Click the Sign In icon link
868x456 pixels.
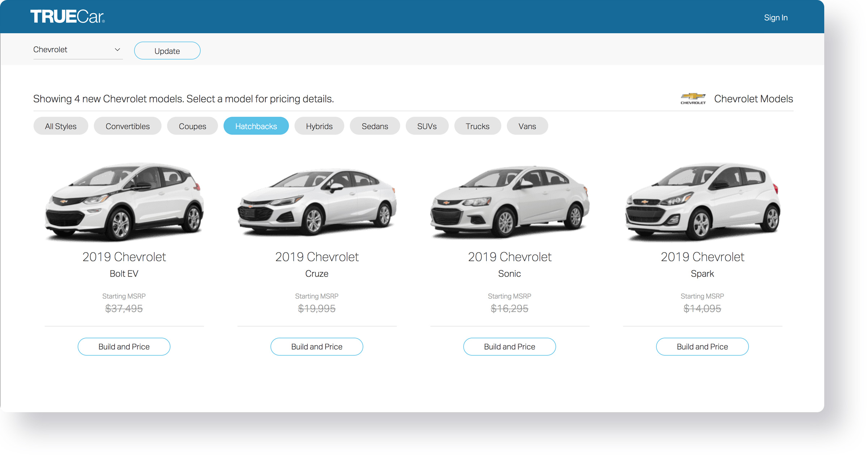click(x=775, y=17)
